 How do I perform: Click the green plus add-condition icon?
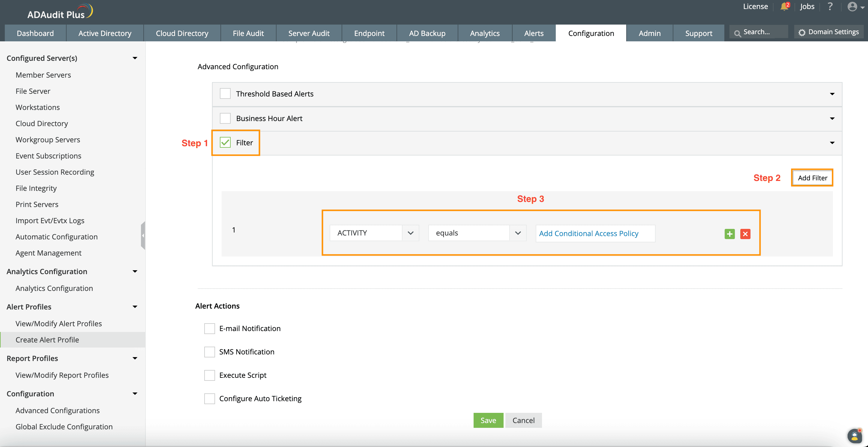[x=729, y=234]
